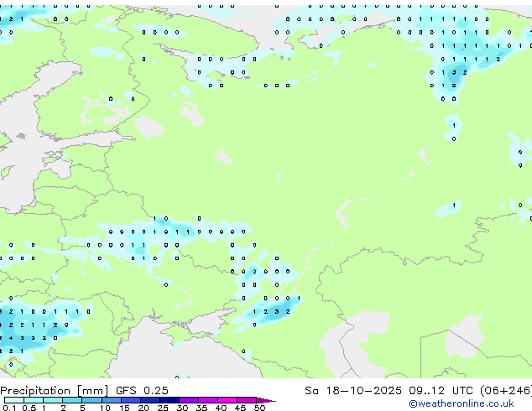
Task: Click the 'Precipitation [mm]' title text
Action: (55, 391)
